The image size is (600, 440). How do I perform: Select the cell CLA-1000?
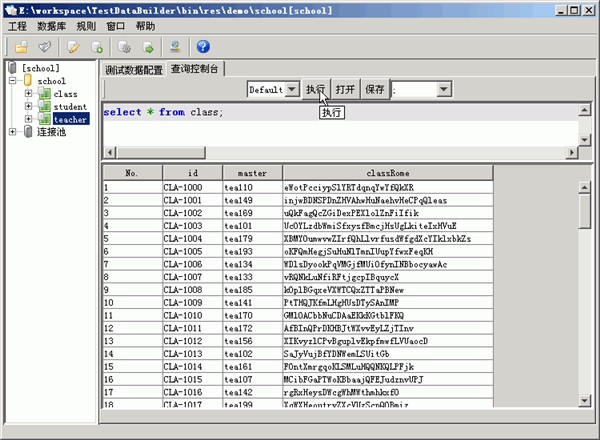(192, 187)
